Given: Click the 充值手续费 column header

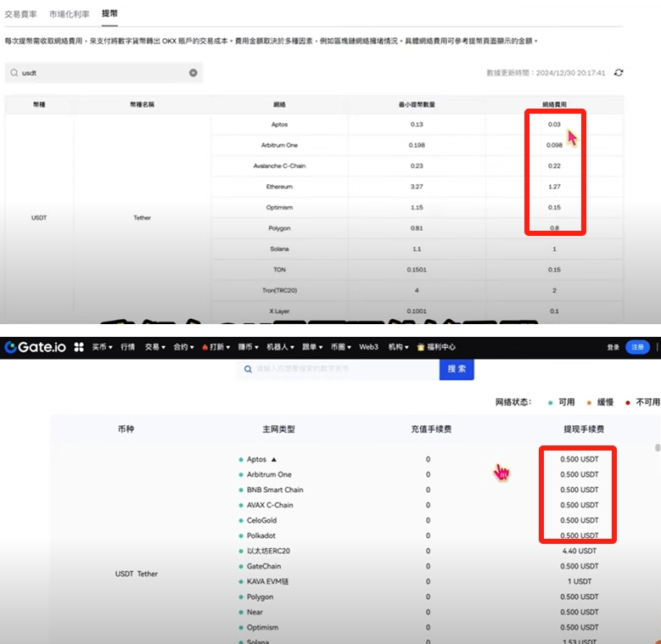Looking at the screenshot, I should (x=431, y=429).
